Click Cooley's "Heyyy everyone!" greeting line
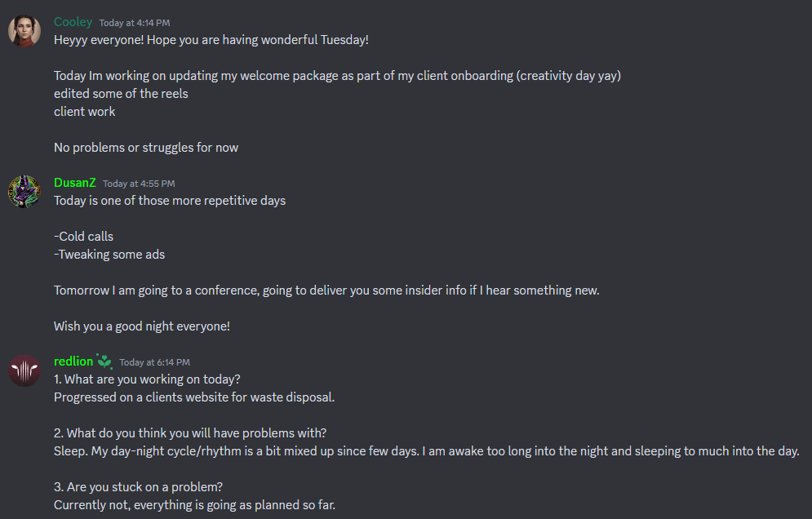 pyautogui.click(x=211, y=39)
